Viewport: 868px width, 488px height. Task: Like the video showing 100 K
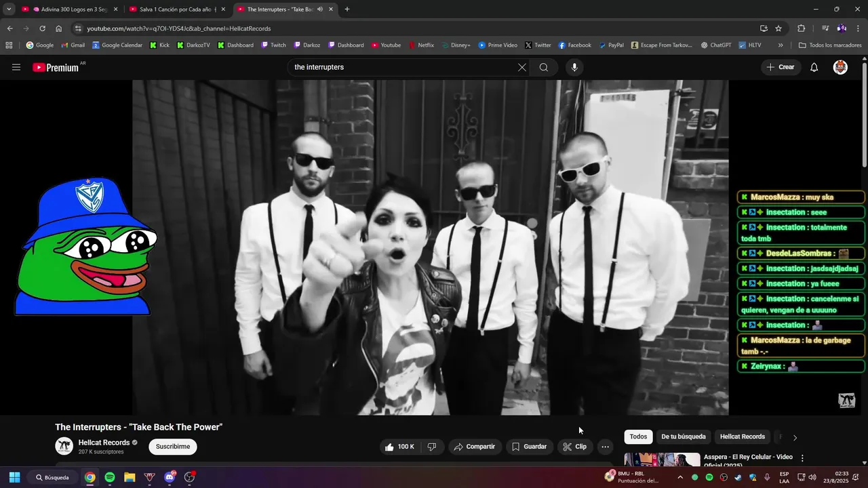click(x=399, y=447)
